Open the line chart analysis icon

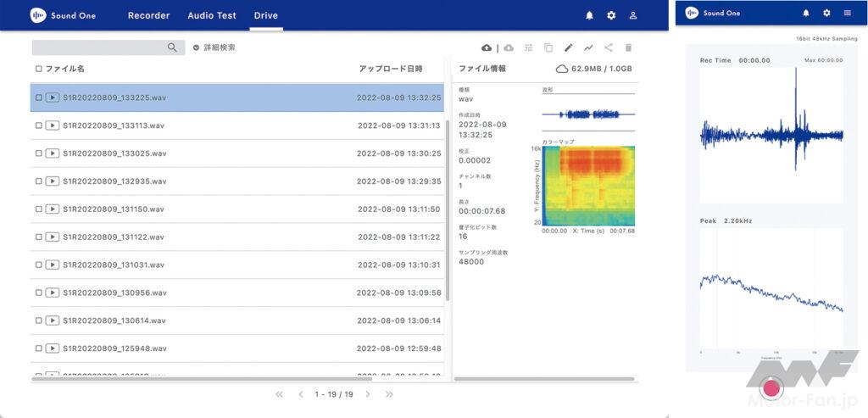[x=588, y=48]
